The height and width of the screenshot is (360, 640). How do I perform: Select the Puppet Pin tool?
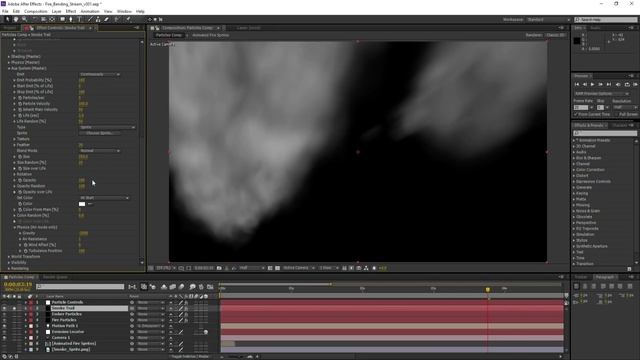(x=128, y=19)
